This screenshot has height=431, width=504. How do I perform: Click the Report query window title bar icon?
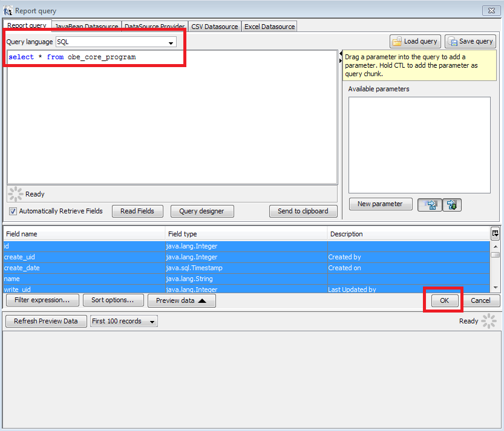[7, 10]
